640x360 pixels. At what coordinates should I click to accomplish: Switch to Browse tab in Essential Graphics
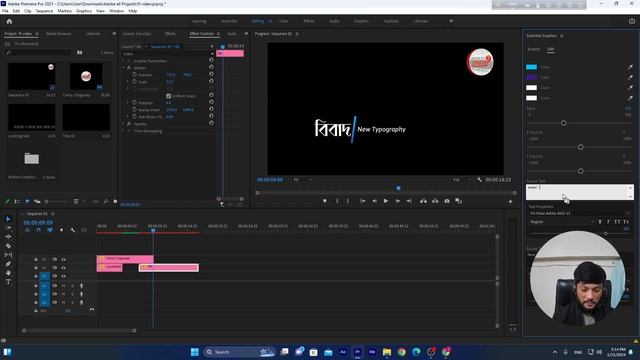click(534, 49)
